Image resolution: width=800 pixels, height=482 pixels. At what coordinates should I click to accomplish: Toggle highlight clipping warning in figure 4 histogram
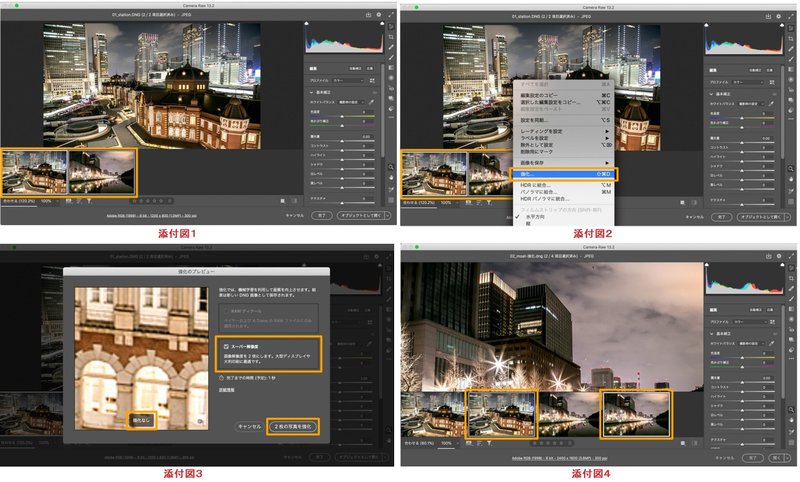(782, 265)
